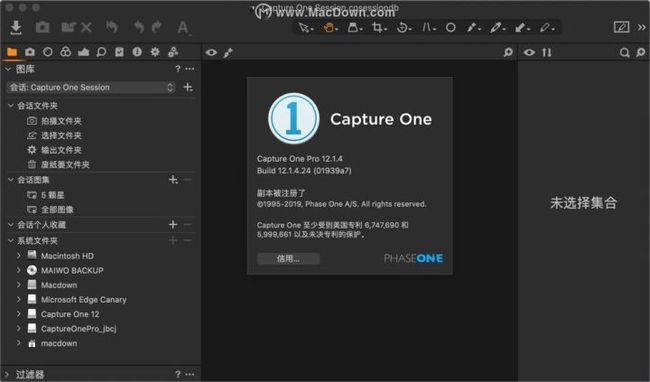Click the viewer zoom magnifier icon
The height and width of the screenshot is (382, 650).
[x=508, y=53]
